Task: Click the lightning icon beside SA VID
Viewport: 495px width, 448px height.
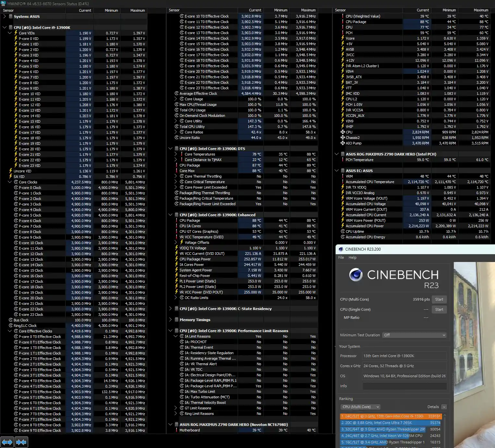Action: (11, 177)
